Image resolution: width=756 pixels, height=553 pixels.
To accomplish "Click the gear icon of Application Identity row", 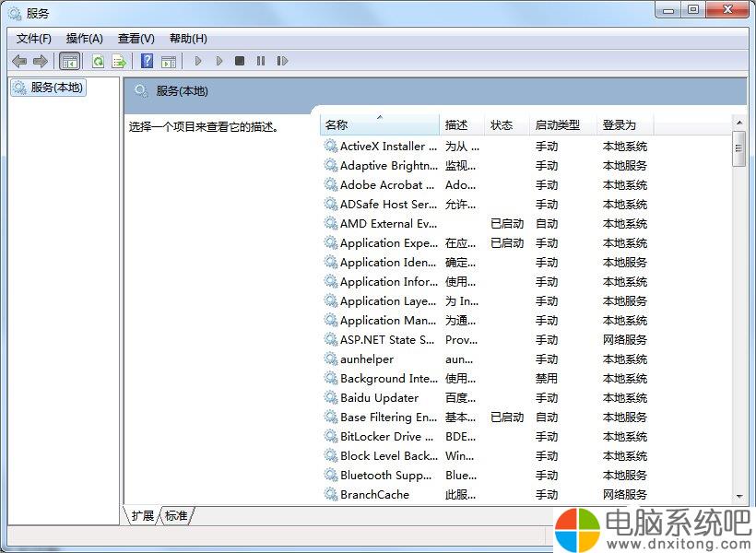I will pyautogui.click(x=331, y=262).
